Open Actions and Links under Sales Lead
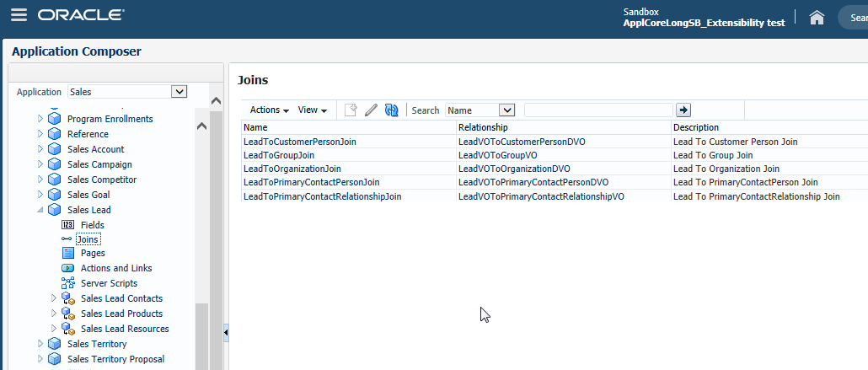The width and height of the screenshot is (868, 370). point(116,268)
